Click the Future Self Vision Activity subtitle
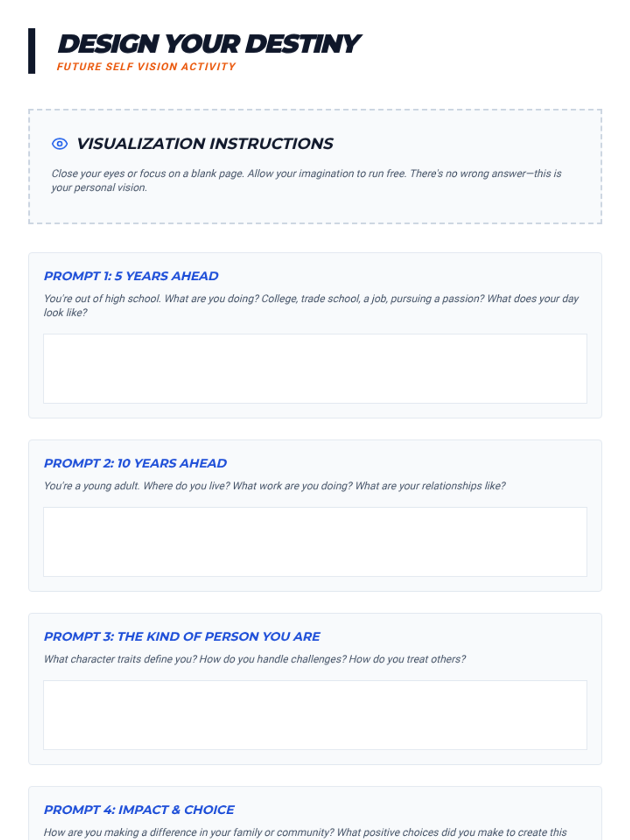This screenshot has width=630, height=840. point(146,67)
